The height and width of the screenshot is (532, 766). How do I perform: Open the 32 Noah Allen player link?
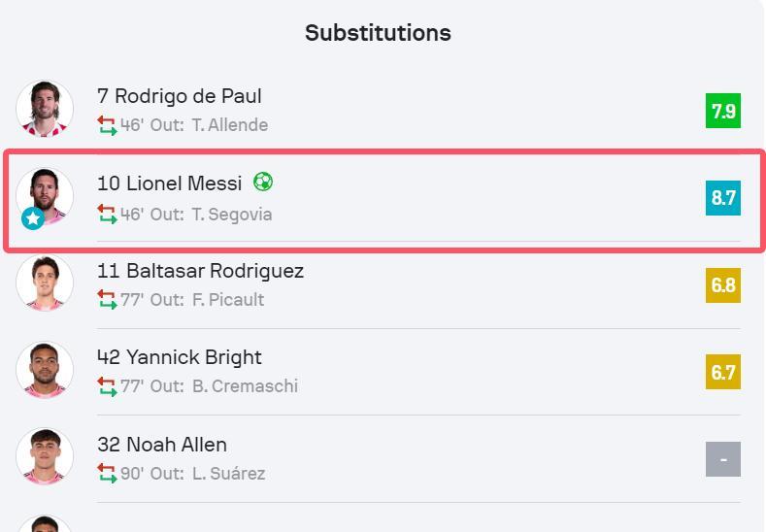coord(162,445)
